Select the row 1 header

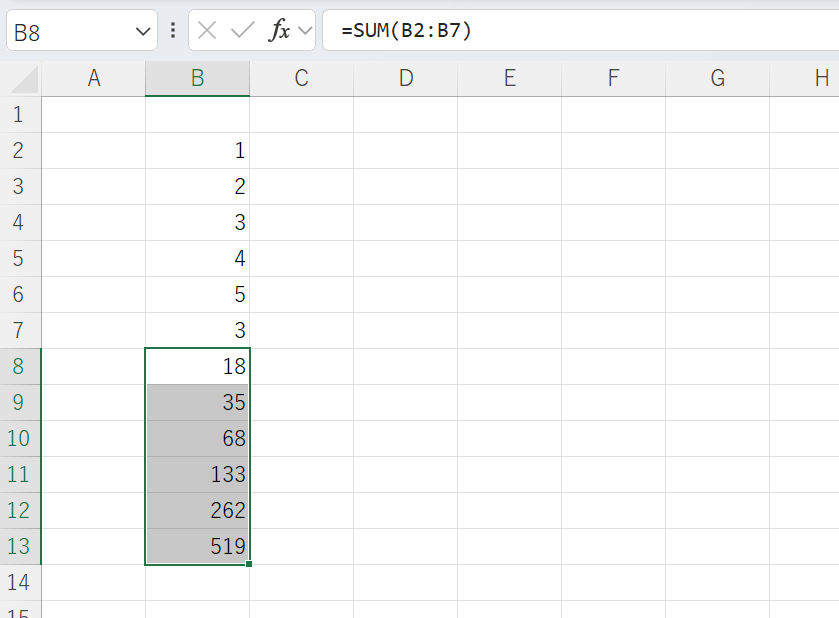coord(20,115)
